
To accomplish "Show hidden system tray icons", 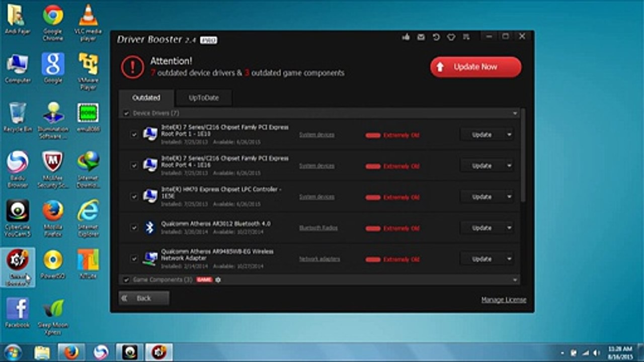I will click(562, 353).
